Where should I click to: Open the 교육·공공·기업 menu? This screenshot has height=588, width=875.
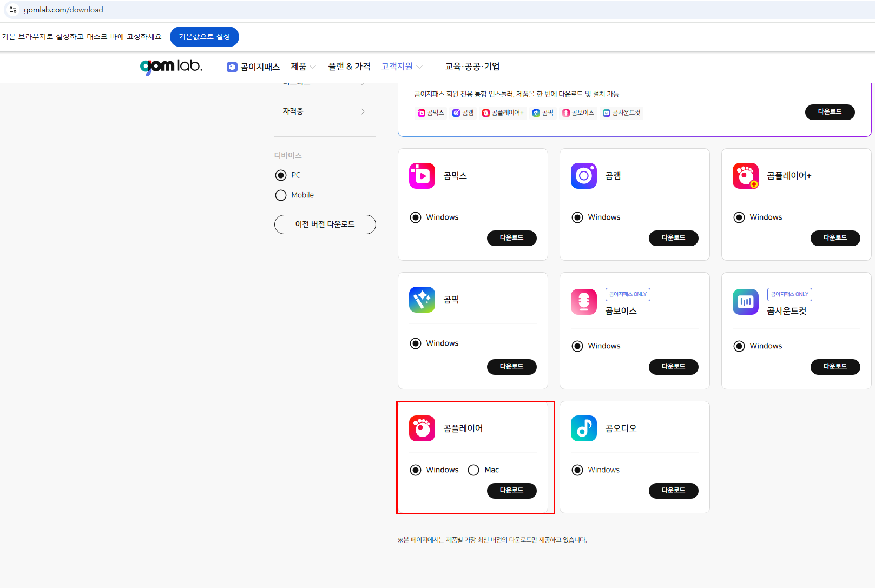(472, 67)
